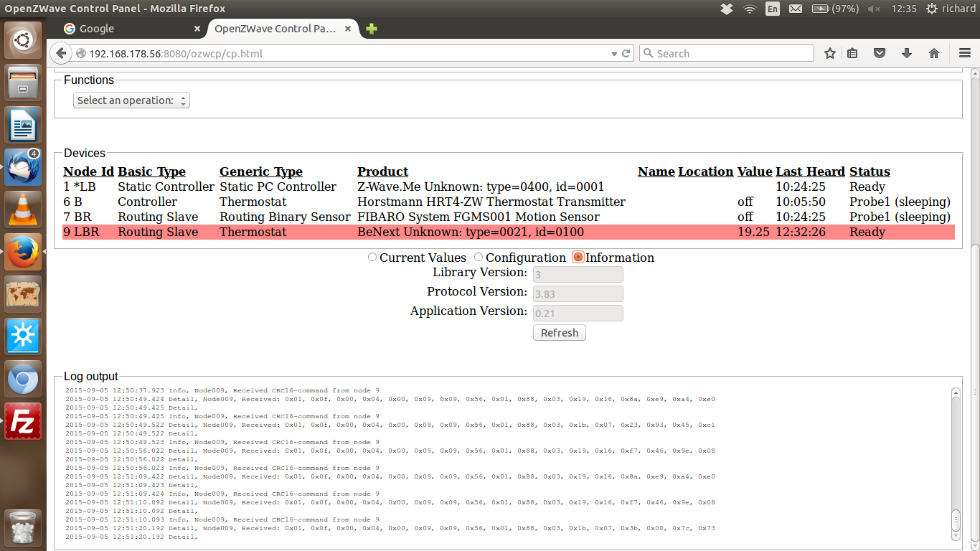The image size is (980, 551).
Task: Open a new tab with the plus icon
Action: tap(372, 29)
